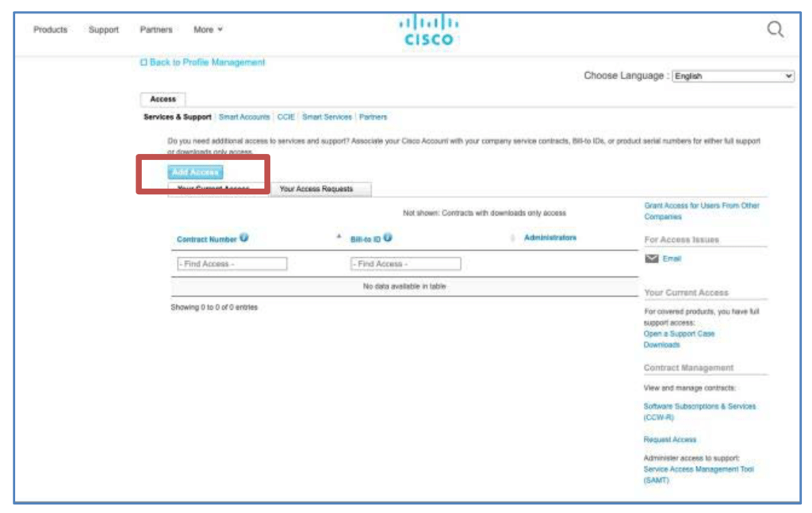812x513 pixels.
Task: Open the Support menu
Action: tap(103, 30)
